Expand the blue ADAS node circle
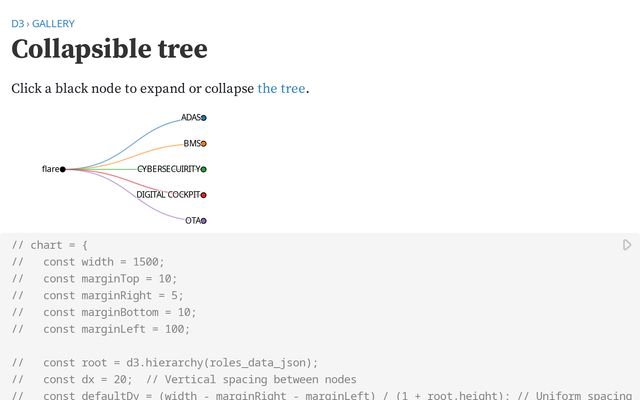Viewport: 640px width, 400px height. point(204,118)
